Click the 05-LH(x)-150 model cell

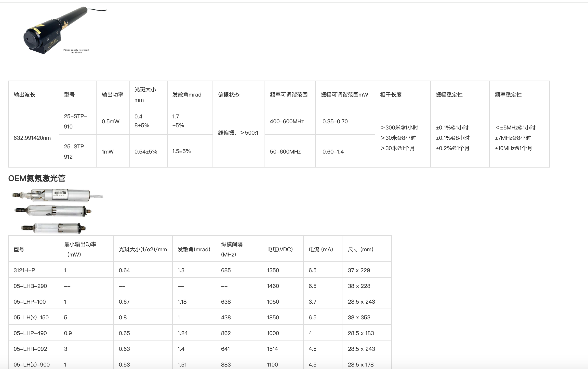coord(31,317)
